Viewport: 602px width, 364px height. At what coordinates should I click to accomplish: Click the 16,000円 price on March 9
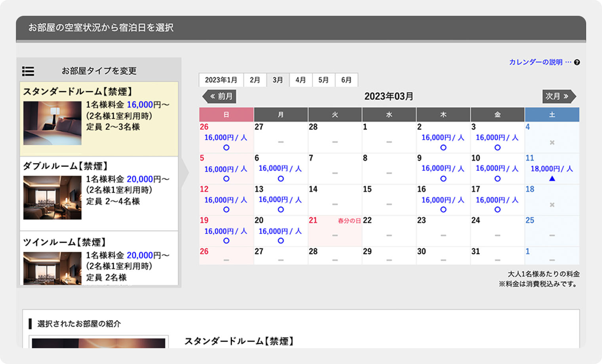point(443,169)
